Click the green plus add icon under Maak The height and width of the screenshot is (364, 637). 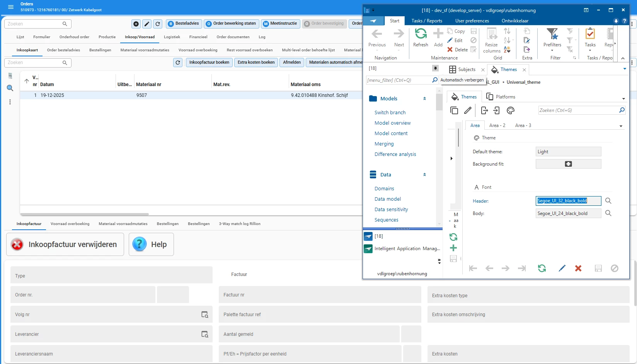coord(453,248)
